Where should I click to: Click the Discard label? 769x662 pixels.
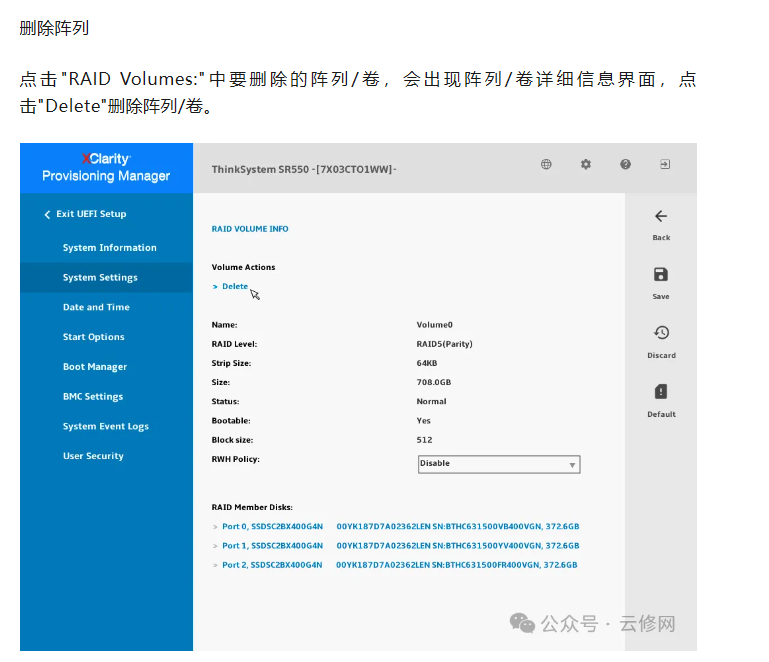(661, 356)
